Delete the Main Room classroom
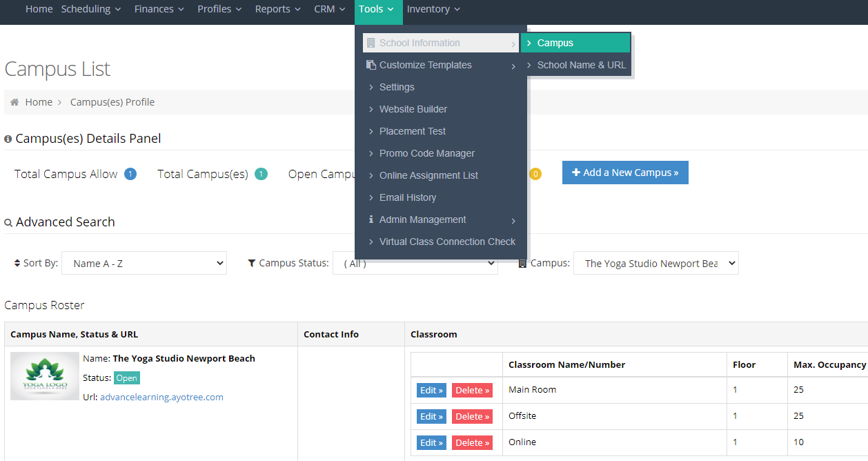 (472, 391)
